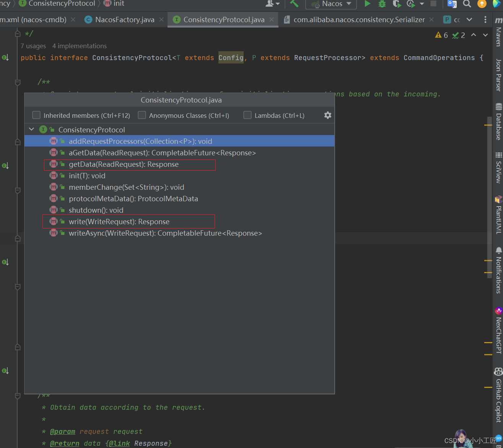
Task: Enable the Inherited members checkbox
Action: (x=36, y=115)
